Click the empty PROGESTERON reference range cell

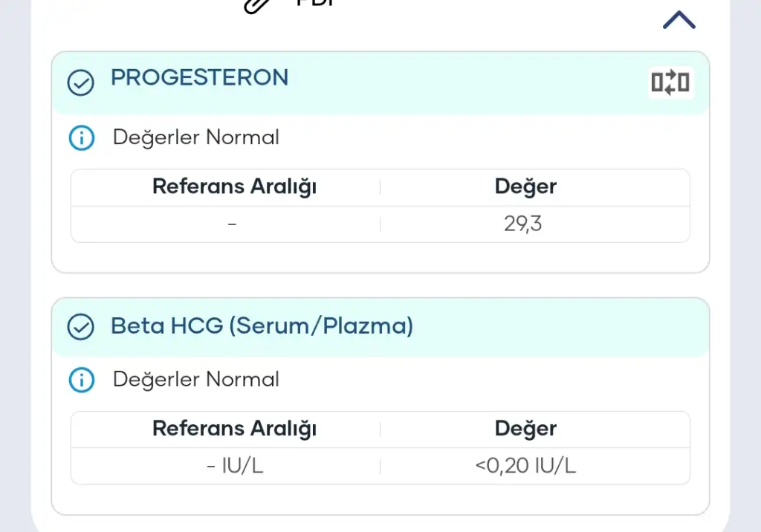233,224
